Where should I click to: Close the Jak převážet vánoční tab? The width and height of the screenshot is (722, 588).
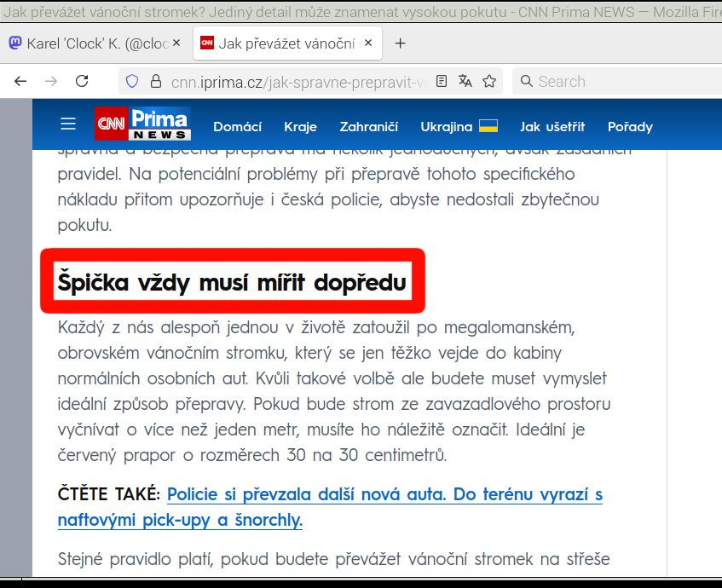click(x=367, y=43)
